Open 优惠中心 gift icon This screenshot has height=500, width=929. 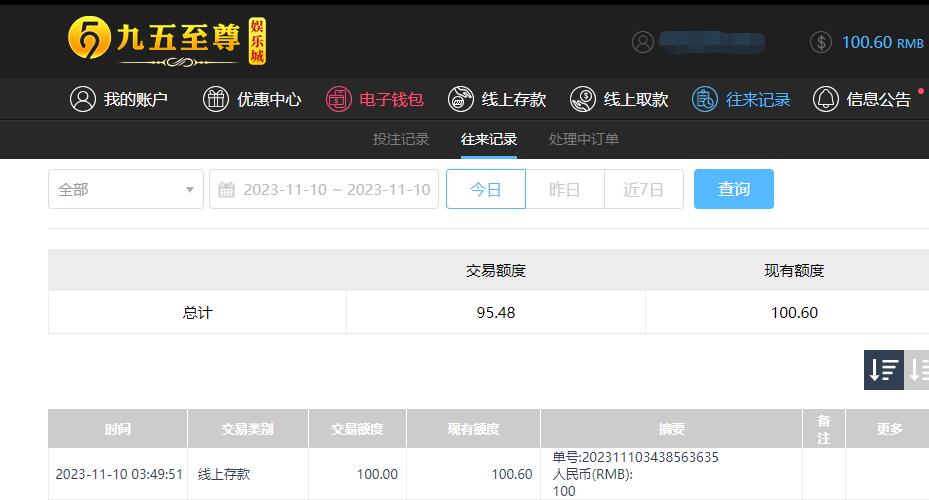[x=216, y=99]
